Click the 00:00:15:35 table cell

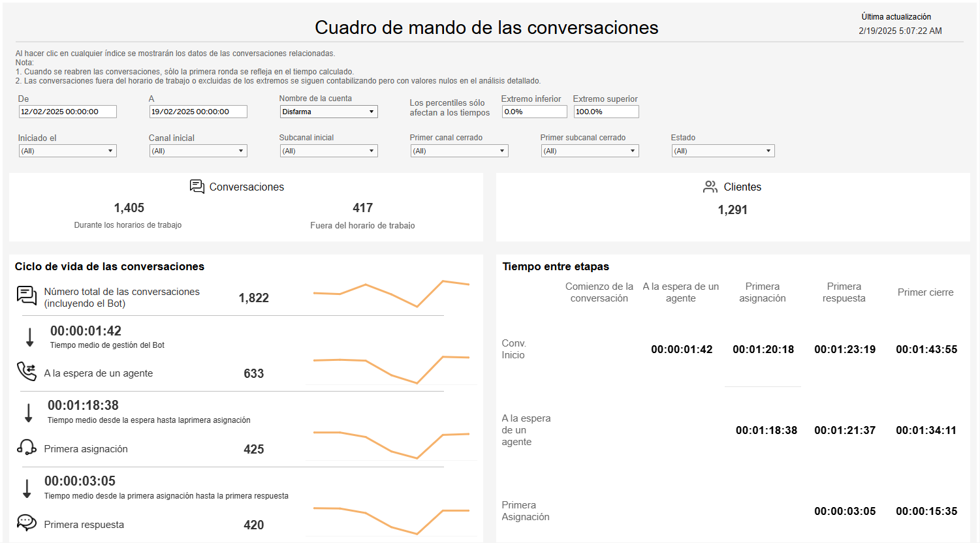click(926, 512)
